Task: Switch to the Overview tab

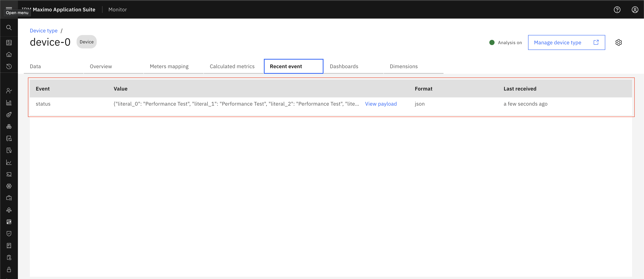Action: coord(114,66)
